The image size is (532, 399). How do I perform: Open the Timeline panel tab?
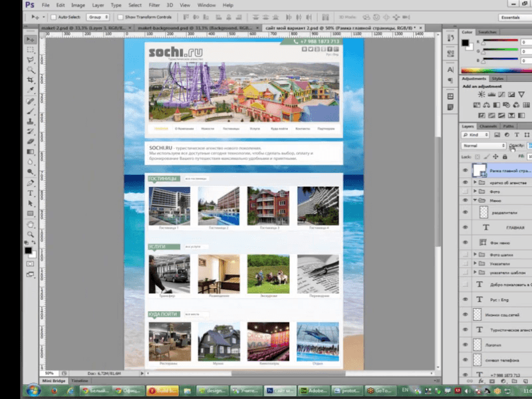[80, 381]
